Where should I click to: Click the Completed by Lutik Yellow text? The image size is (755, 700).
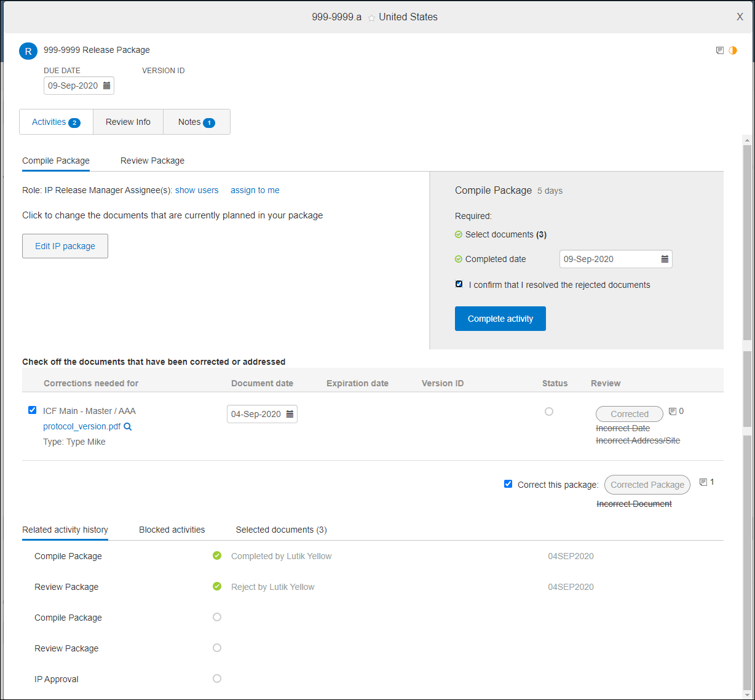pos(281,556)
